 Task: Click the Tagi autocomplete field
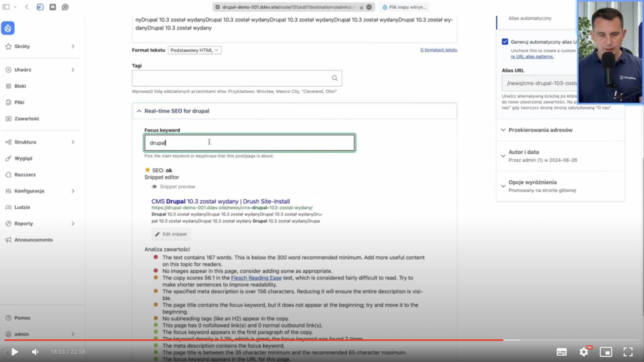237,78
